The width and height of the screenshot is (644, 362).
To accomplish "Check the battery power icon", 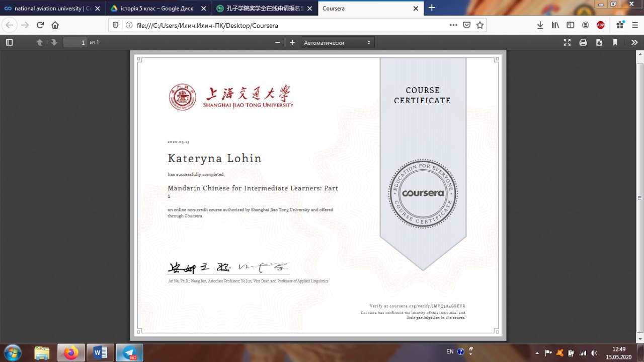I will (571, 352).
